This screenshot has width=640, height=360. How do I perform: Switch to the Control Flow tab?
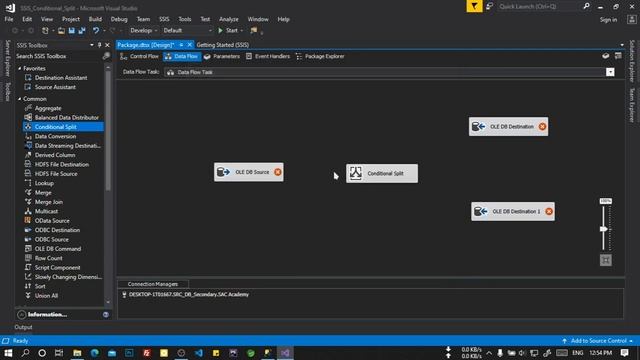140,56
